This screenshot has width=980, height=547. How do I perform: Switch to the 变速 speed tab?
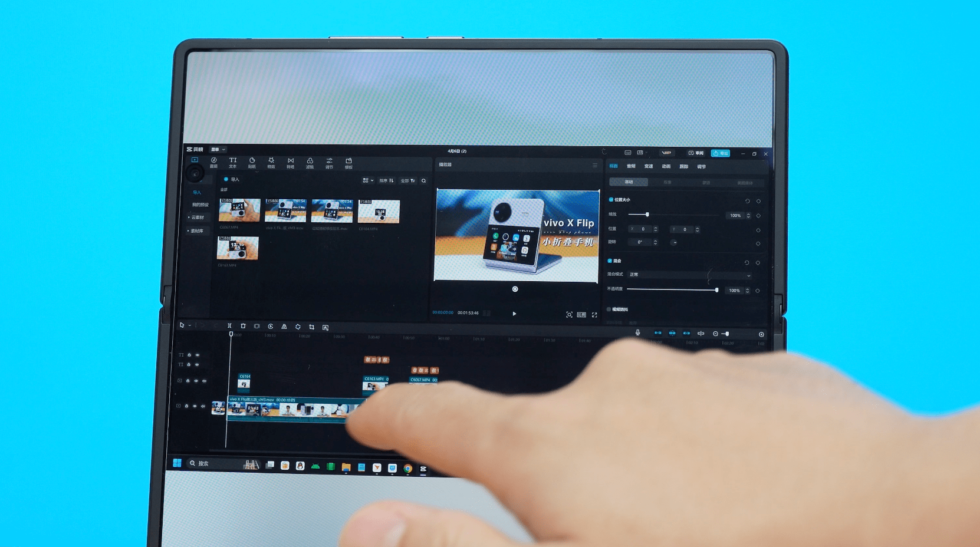coord(649,167)
